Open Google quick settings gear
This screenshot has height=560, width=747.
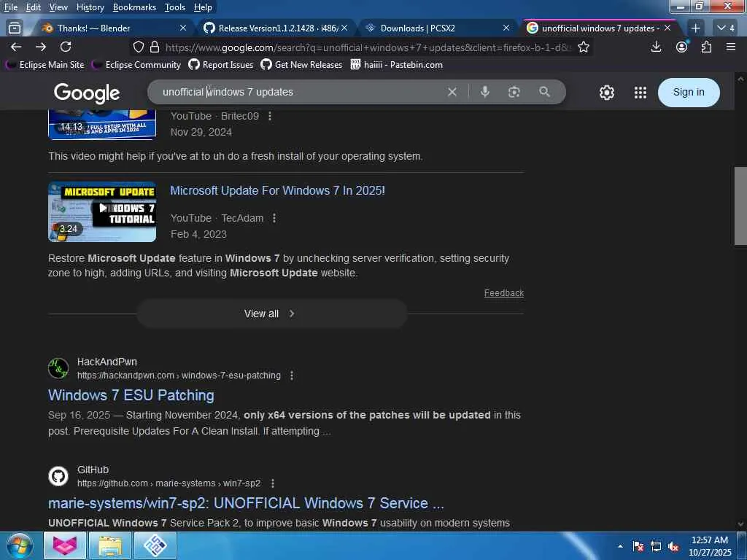click(606, 93)
